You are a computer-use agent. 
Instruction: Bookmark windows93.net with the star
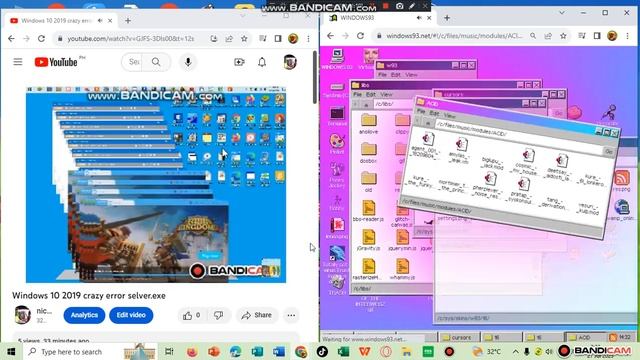click(x=563, y=36)
